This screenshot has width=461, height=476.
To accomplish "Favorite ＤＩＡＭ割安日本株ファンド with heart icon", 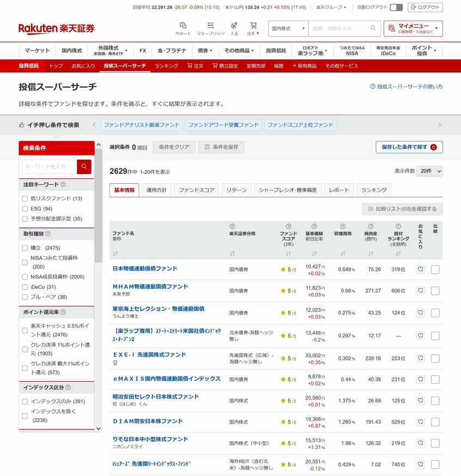I will [x=420, y=422].
